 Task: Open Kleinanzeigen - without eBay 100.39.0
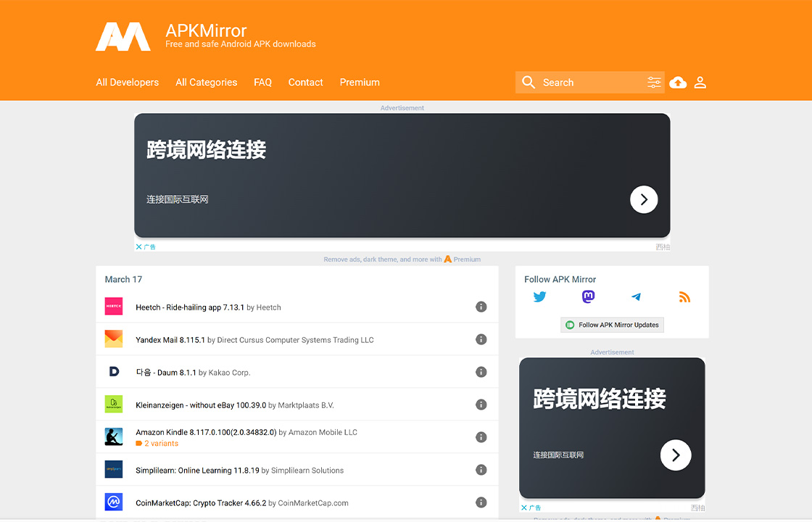click(201, 405)
